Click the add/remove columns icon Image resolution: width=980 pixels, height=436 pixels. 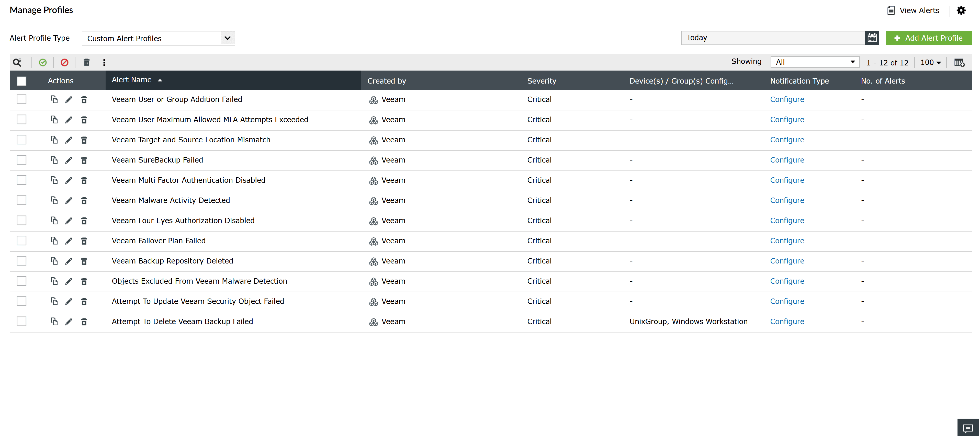pos(959,62)
